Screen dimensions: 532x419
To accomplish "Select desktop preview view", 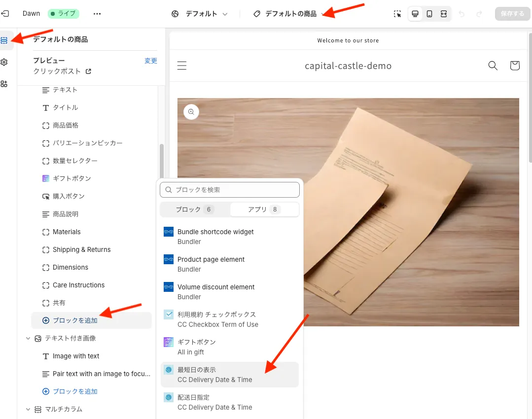I will [x=416, y=14].
